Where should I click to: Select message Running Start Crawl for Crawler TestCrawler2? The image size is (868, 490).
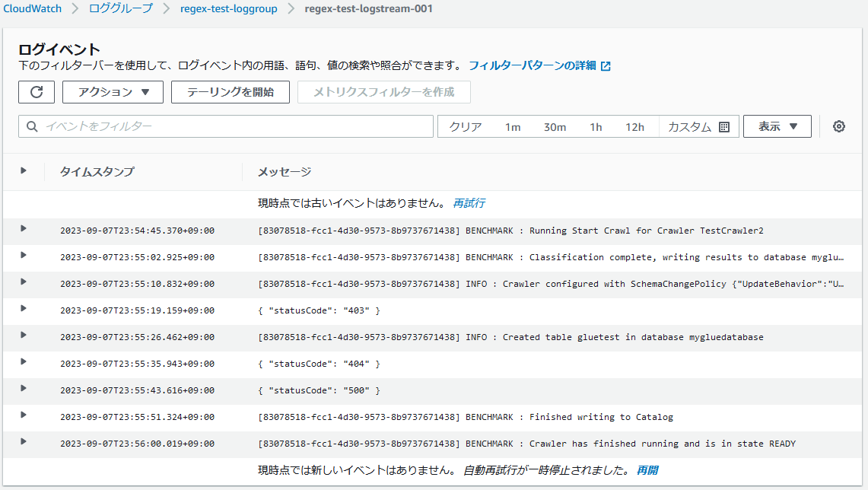click(510, 231)
